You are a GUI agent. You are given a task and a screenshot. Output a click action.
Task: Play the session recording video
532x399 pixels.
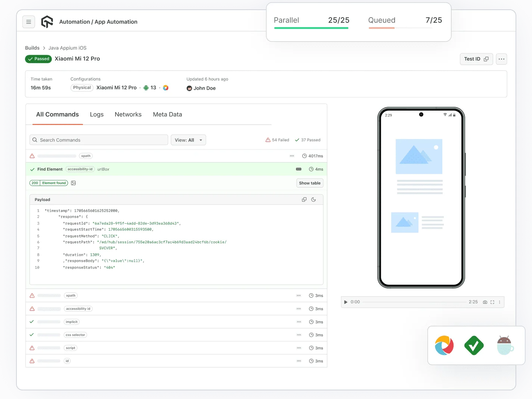pyautogui.click(x=346, y=302)
